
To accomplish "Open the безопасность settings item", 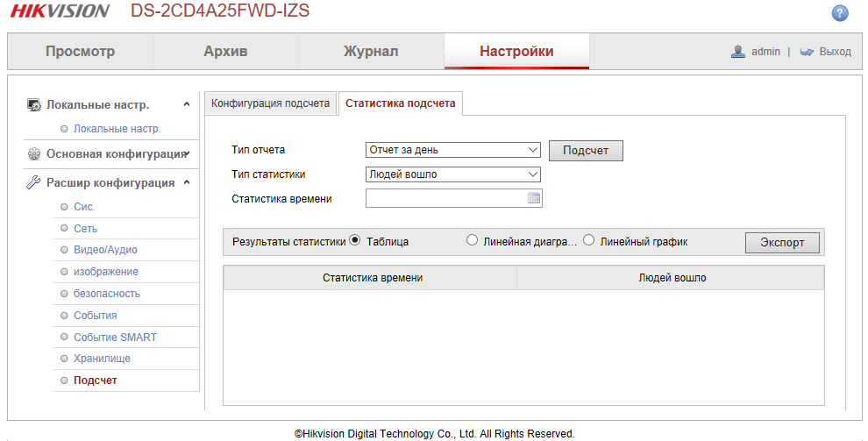I will (x=107, y=294).
